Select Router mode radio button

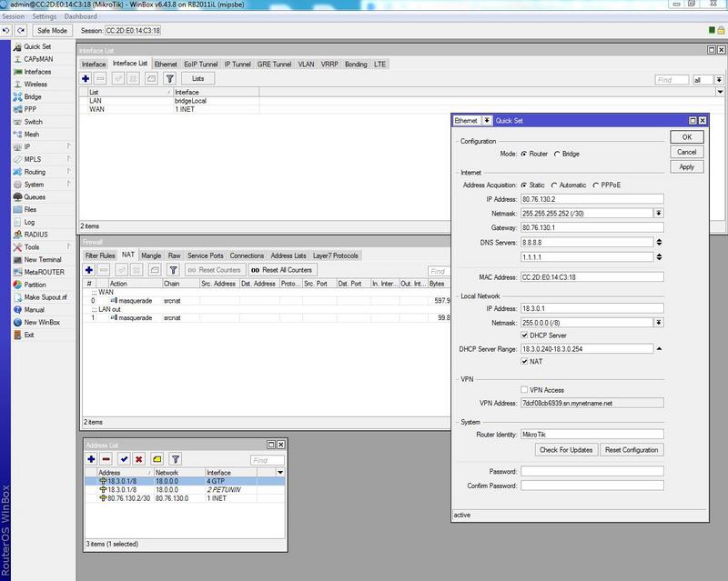click(x=524, y=154)
